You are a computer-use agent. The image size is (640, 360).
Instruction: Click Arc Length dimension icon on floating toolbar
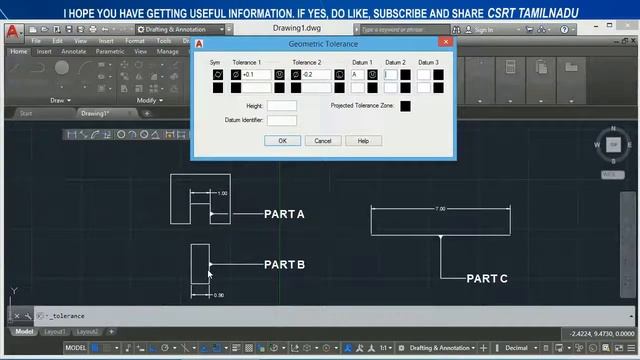point(95,134)
